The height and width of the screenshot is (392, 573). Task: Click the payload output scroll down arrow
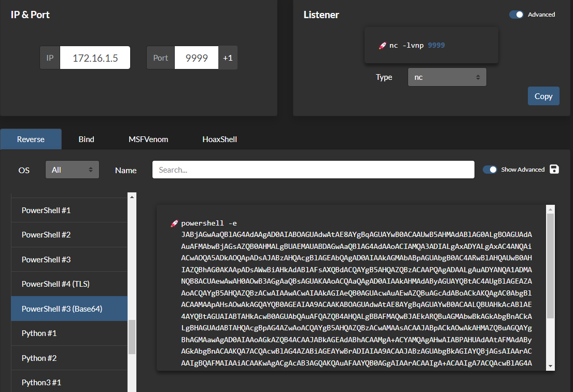tap(550, 366)
